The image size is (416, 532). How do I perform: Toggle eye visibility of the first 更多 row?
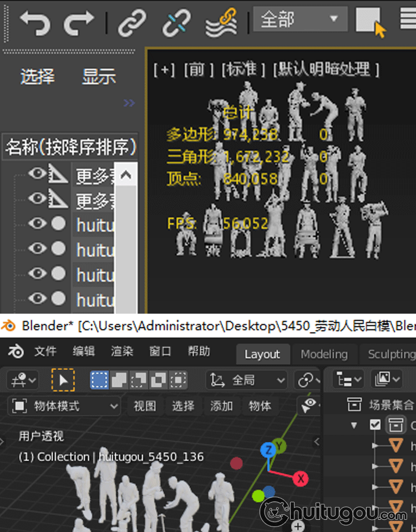click(x=37, y=173)
